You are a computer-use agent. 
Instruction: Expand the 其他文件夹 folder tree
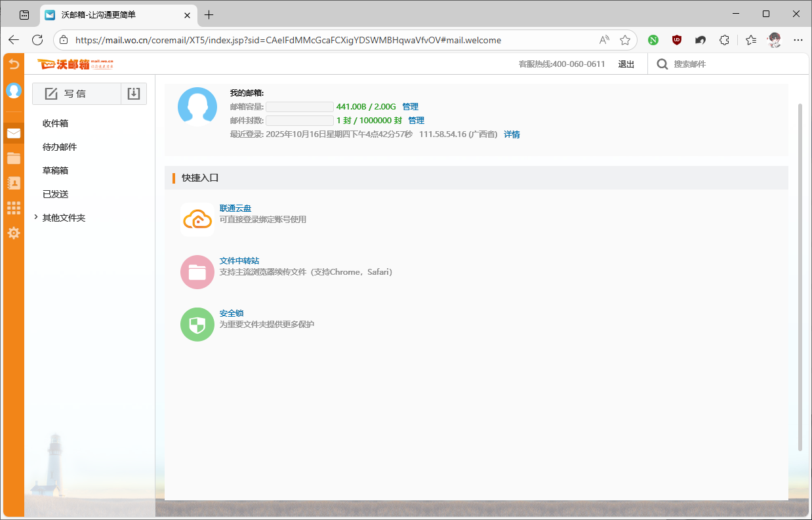click(35, 218)
